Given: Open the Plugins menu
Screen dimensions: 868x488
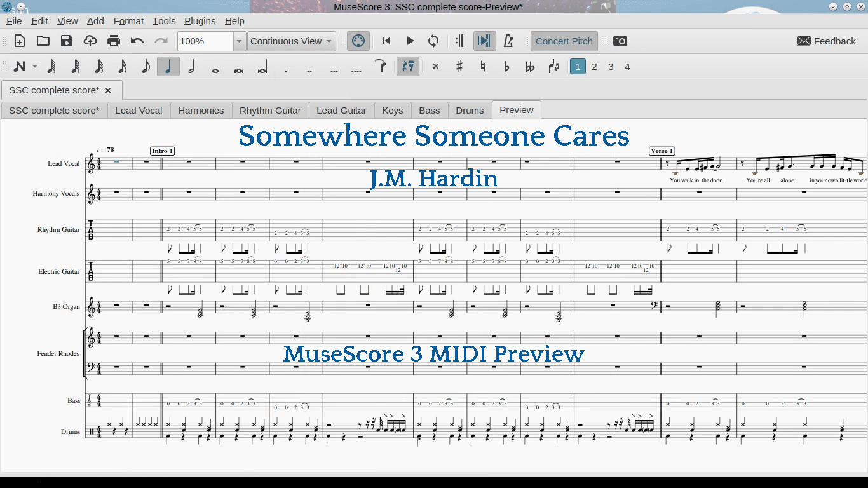Looking at the screenshot, I should 200,21.
